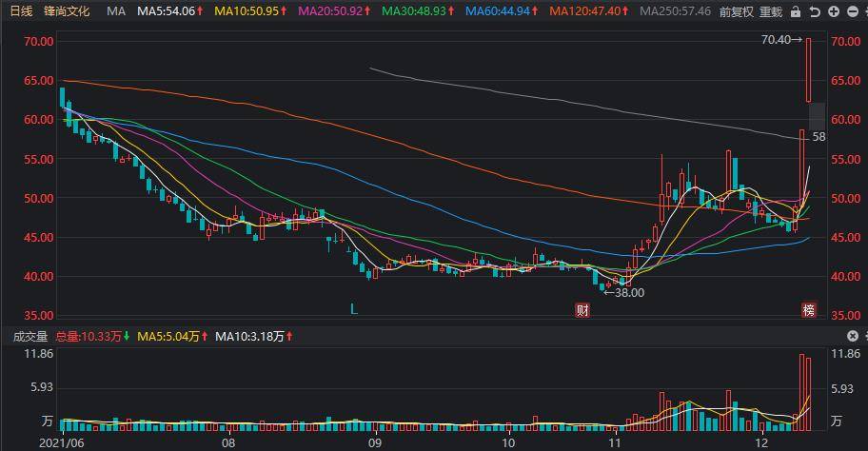Click the 重载 reload button
Screen dimensions: 868x451
(771, 11)
